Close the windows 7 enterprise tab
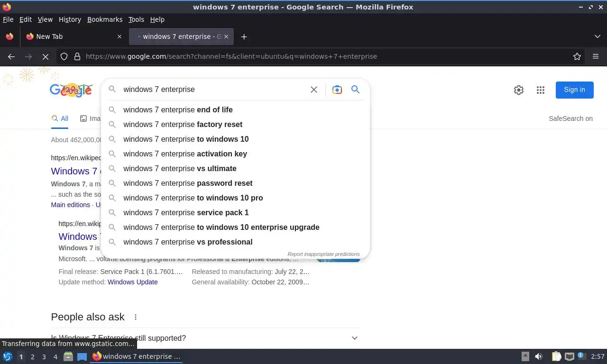Image resolution: width=607 pixels, height=364 pixels. [226, 36]
